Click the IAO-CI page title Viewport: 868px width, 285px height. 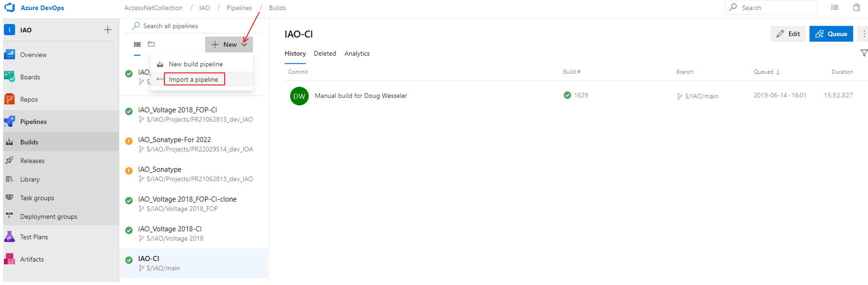pos(298,34)
